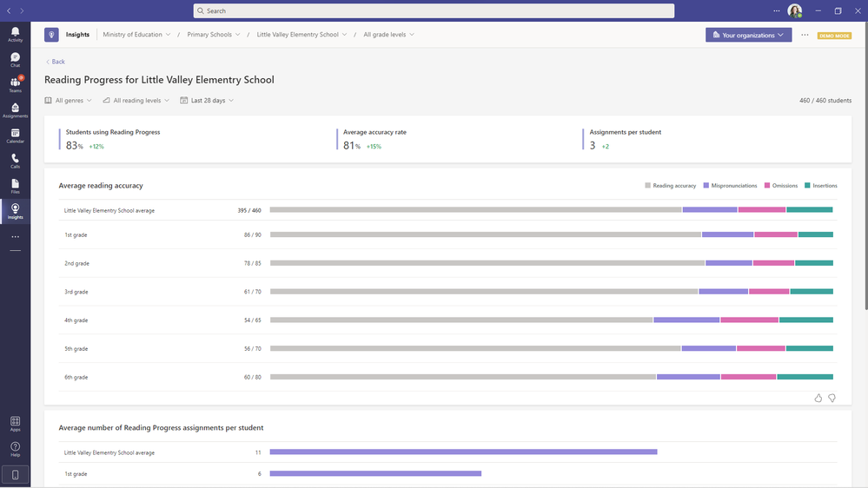
Task: Click the 4th grade mispronunciations bar segment
Action: pyautogui.click(x=686, y=320)
